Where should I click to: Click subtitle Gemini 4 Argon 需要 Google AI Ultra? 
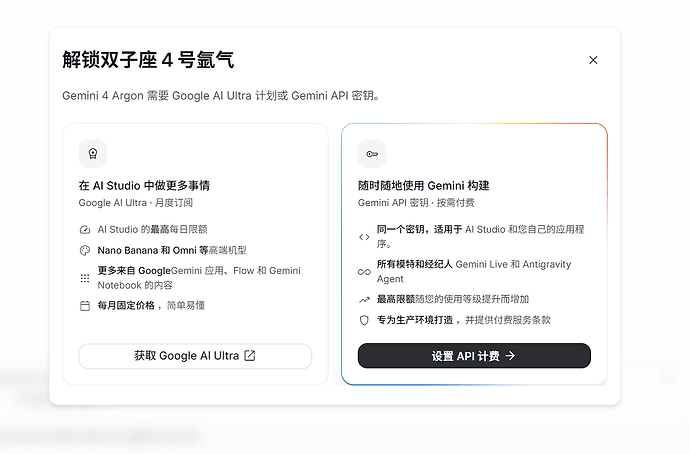(x=221, y=95)
